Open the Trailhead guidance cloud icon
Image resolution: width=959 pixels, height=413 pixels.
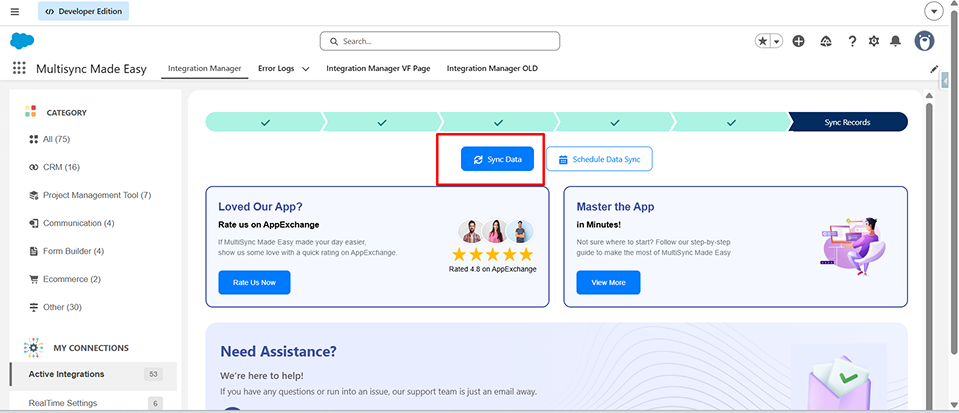(826, 41)
